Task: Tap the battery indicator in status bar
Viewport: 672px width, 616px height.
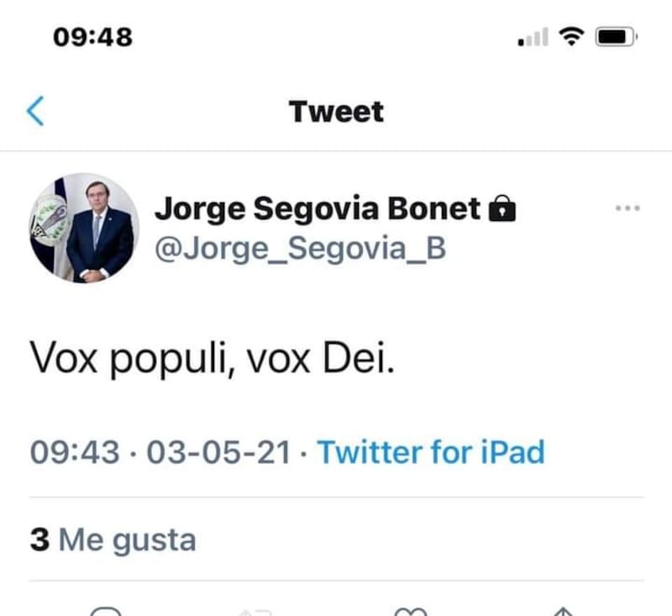Action: click(x=617, y=37)
